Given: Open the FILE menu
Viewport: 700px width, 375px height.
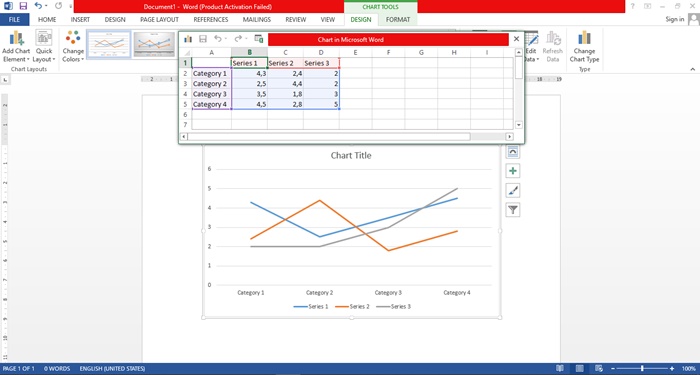Looking at the screenshot, I should point(14,20).
